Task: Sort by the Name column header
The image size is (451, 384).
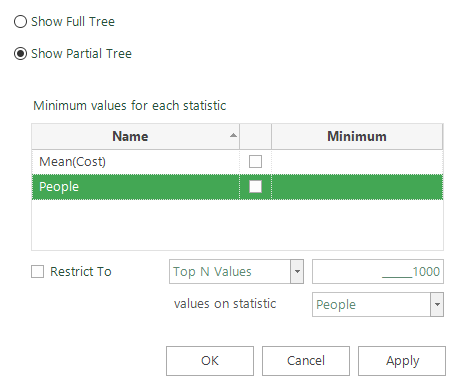Action: tap(135, 136)
